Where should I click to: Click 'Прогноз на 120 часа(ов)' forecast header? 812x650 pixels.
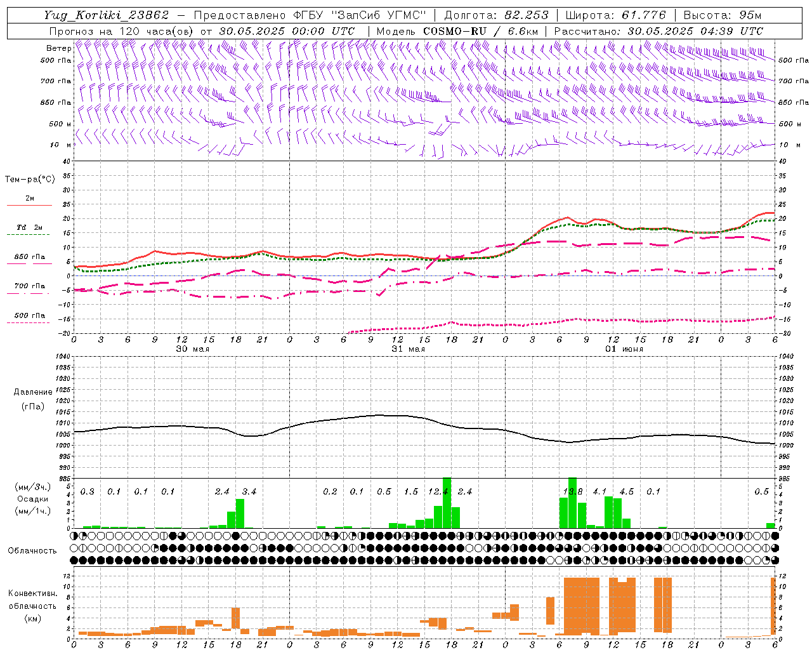click(x=122, y=31)
